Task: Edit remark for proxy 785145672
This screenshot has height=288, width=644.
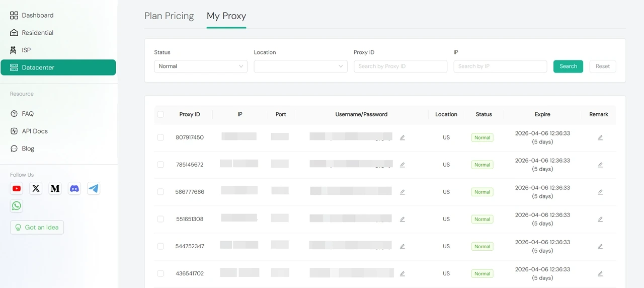Action: pyautogui.click(x=600, y=165)
